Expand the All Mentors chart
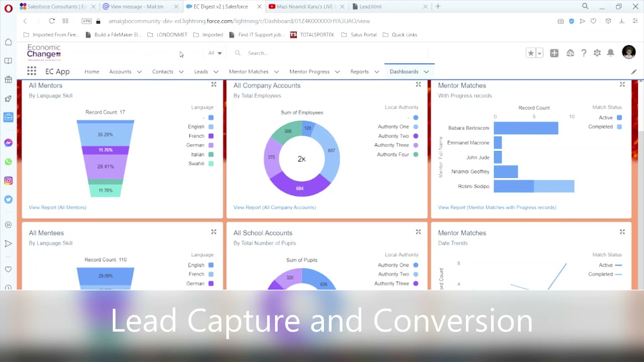Image resolution: width=644 pixels, height=362 pixels. point(214,84)
